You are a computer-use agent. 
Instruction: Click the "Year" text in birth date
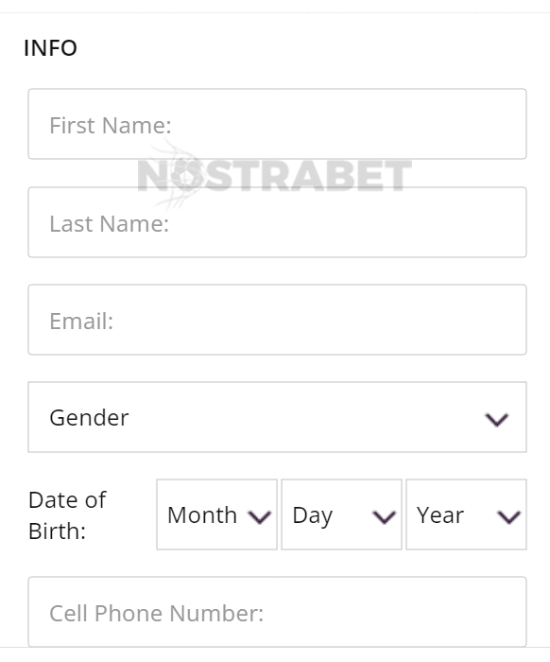pyautogui.click(x=440, y=515)
